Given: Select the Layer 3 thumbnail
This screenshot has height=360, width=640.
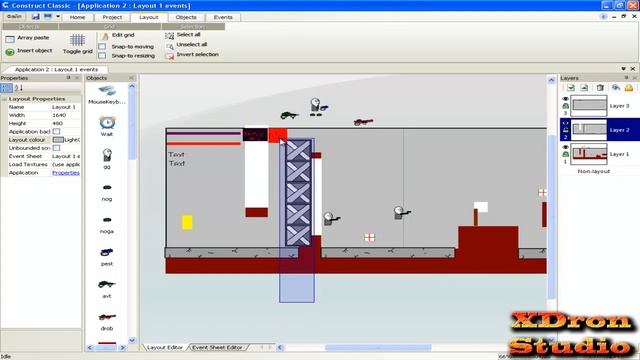Looking at the screenshot, I should coord(589,106).
